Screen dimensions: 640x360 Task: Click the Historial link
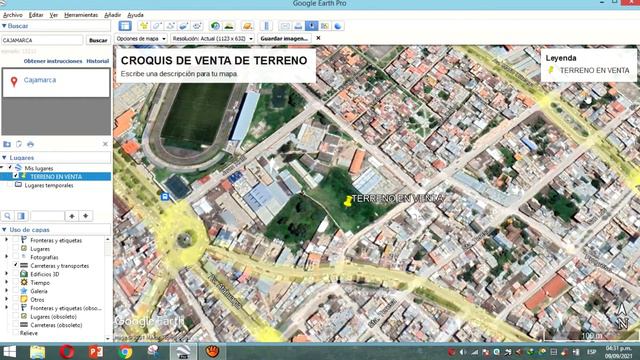[x=98, y=61]
